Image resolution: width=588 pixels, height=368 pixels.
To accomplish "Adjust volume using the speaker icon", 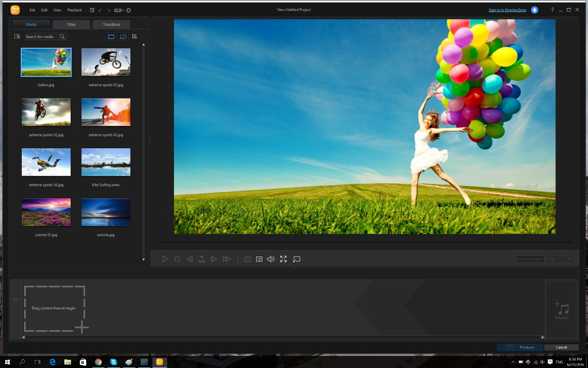I will click(x=271, y=259).
